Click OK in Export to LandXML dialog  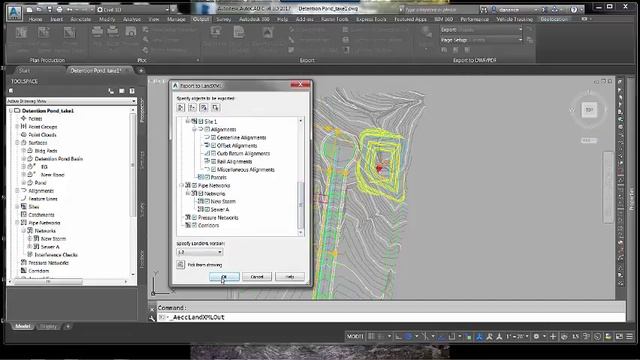[224, 277]
